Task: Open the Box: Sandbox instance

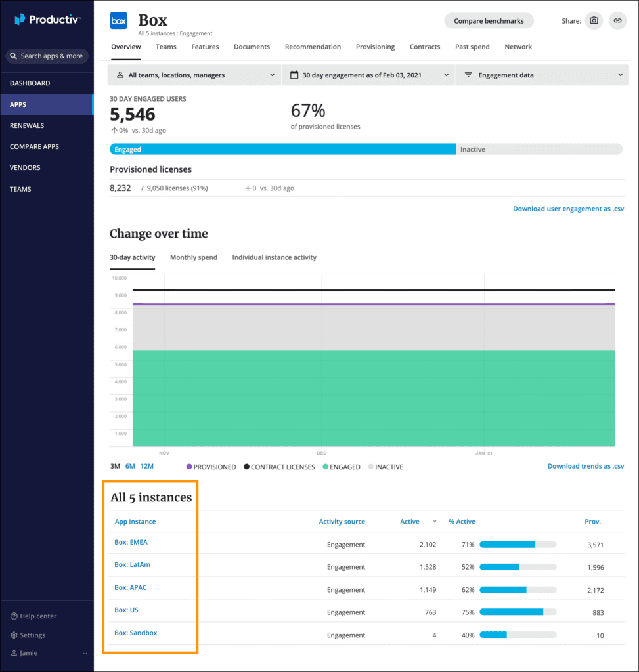Action: 135,633
